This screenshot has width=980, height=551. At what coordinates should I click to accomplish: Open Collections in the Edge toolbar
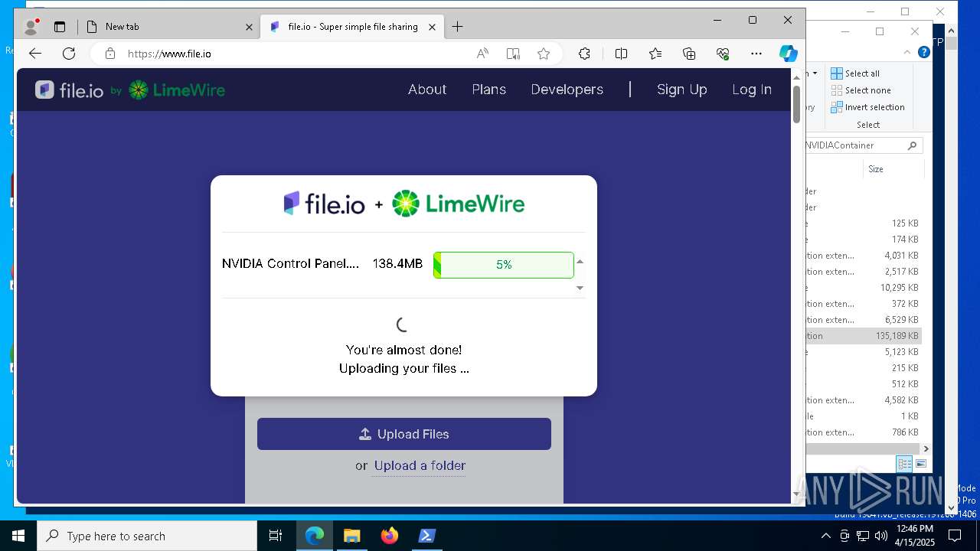coord(689,54)
